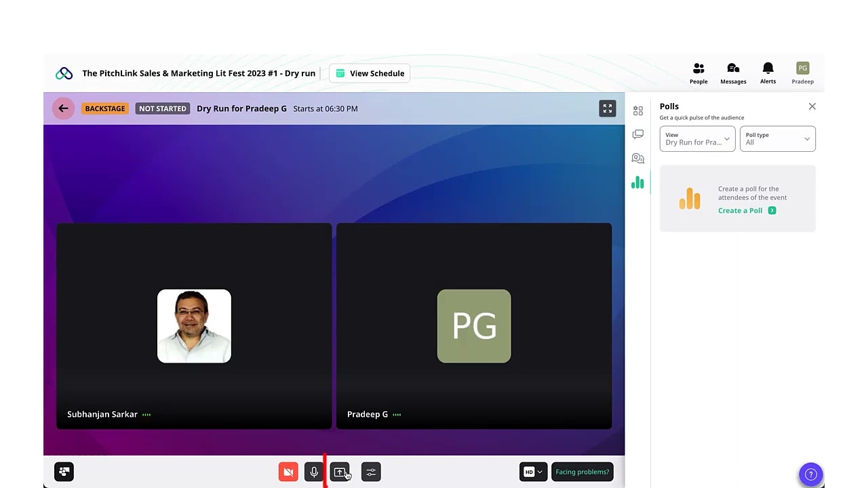This screenshot has width=868, height=488.
Task: Click the back arrow button
Action: coord(63,108)
